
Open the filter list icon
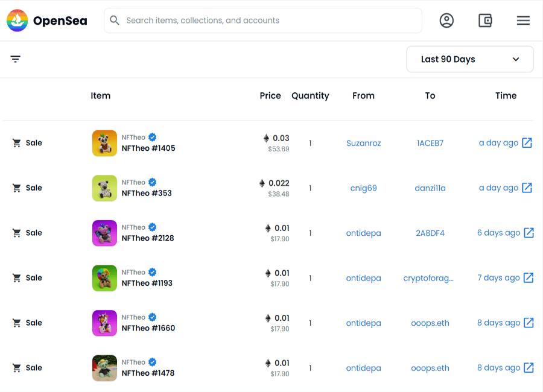(x=15, y=59)
